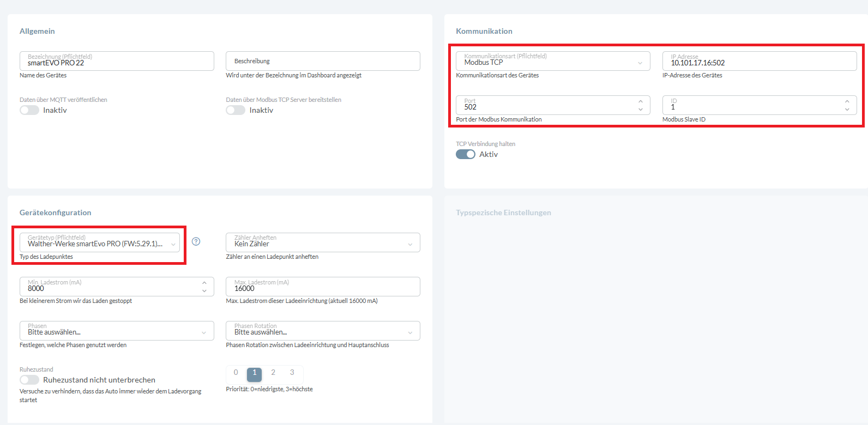Viewport: 868px width, 425px height.
Task: Focus the IP Adresse input field
Action: tap(759, 61)
